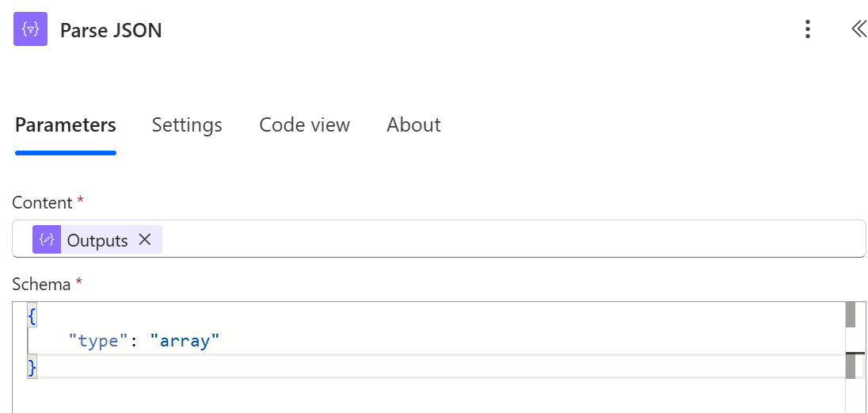Place cursor at Schema opening brace
Image resolution: width=868 pixels, height=413 pixels.
tap(32, 316)
